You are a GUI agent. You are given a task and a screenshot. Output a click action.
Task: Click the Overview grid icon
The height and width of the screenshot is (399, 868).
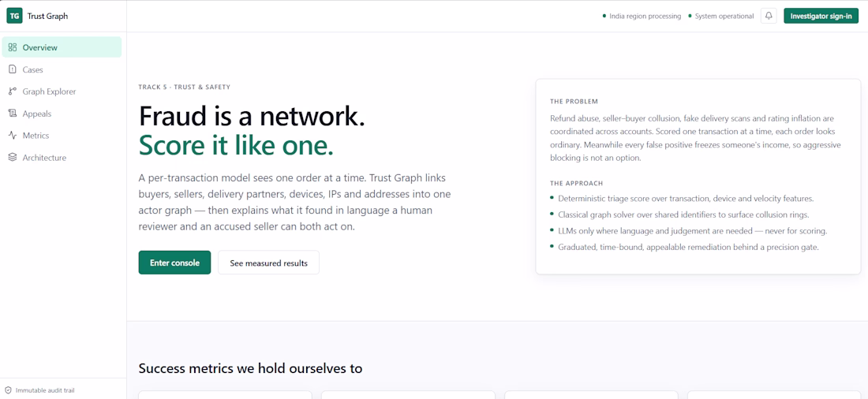(12, 47)
